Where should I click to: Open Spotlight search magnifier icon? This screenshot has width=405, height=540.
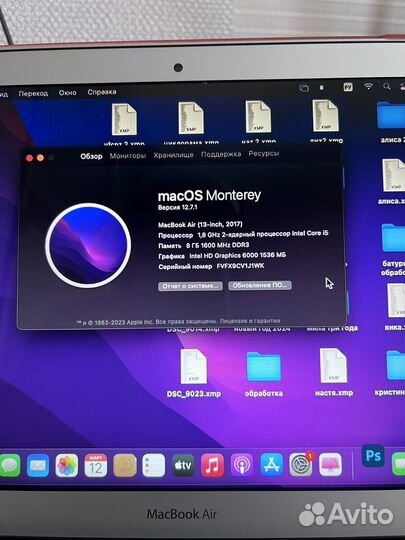(387, 86)
